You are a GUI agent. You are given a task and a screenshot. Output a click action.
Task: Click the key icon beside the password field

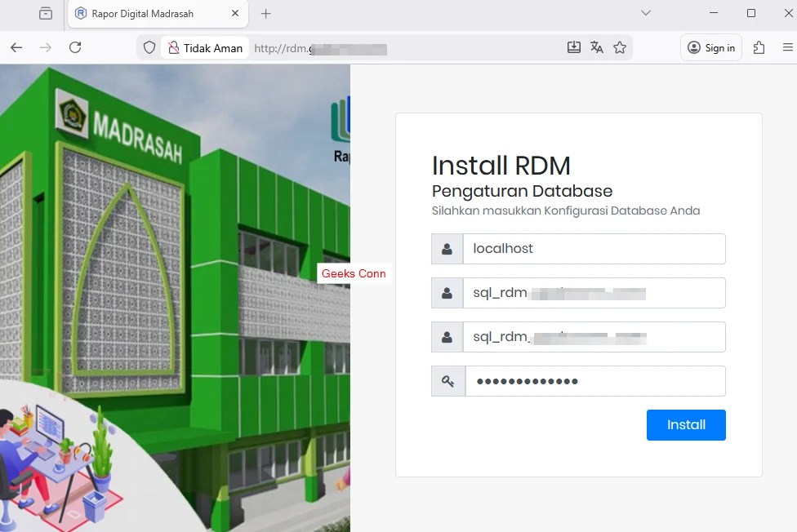click(447, 380)
